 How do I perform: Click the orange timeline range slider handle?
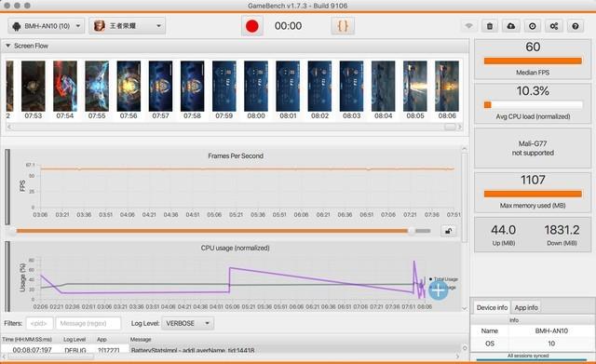412,231
